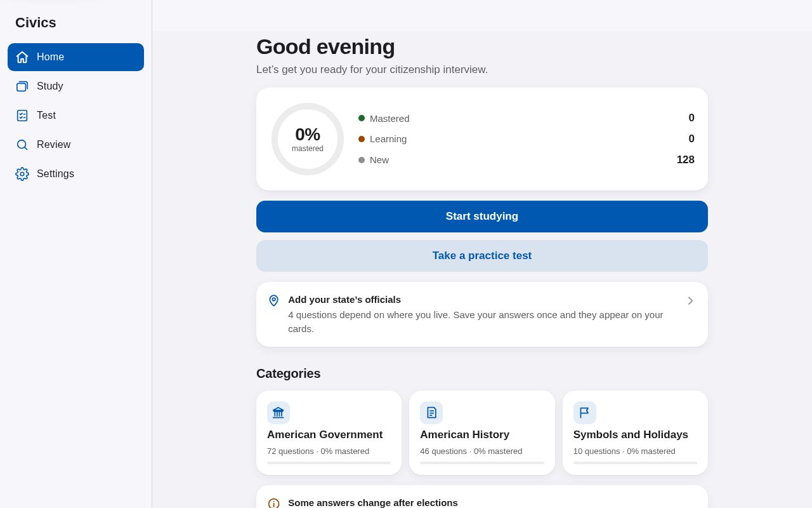Click the location pin icon for state officials
Screen dimensions: 812x508
[x=273, y=300]
